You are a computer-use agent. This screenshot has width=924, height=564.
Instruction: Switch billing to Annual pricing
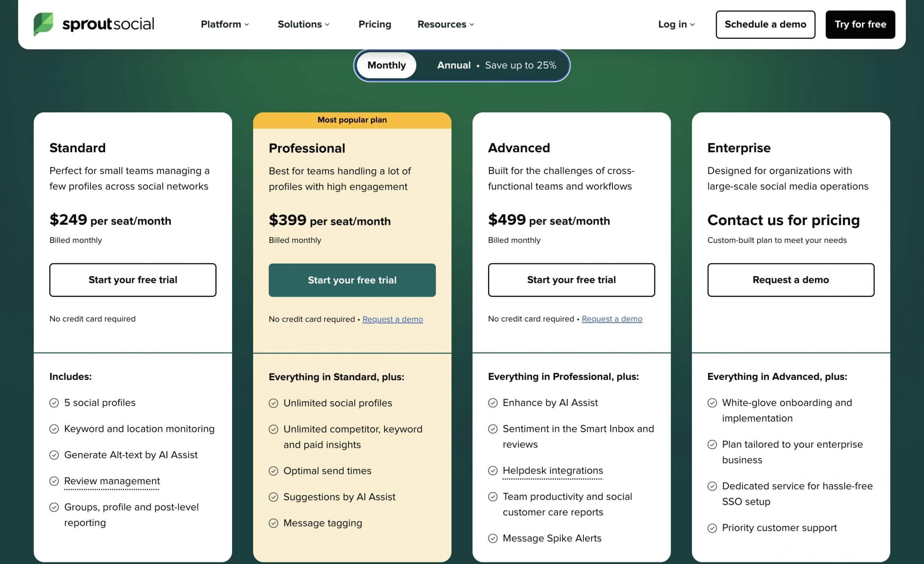tap(496, 65)
